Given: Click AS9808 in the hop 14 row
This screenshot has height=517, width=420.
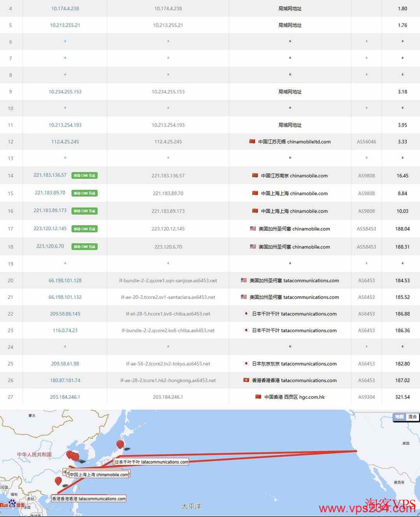Looking at the screenshot, I should click(x=366, y=176).
